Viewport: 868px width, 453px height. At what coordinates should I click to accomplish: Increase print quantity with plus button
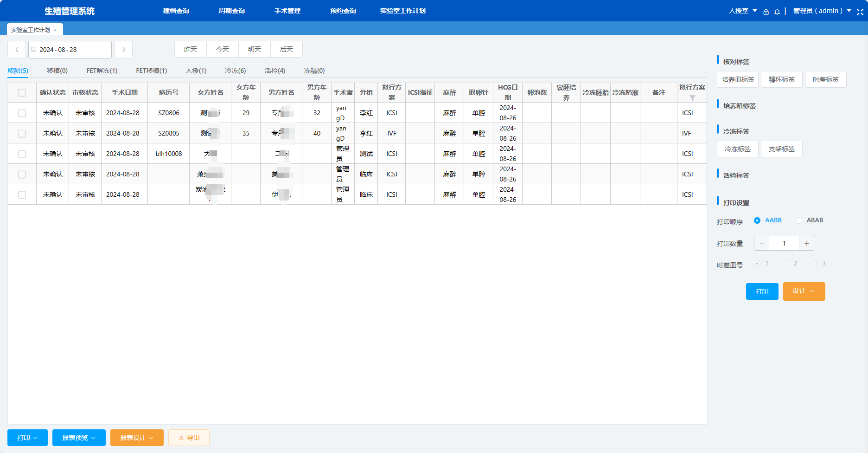(807, 243)
